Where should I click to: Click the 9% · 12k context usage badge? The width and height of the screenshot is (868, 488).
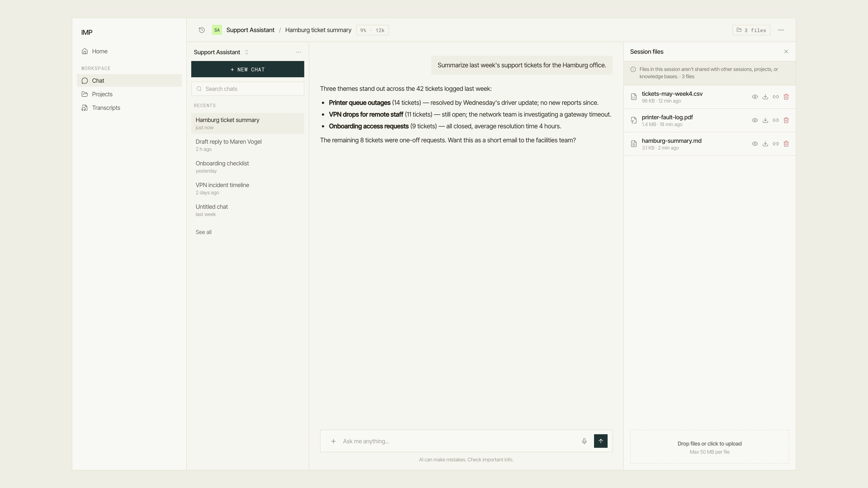(372, 30)
